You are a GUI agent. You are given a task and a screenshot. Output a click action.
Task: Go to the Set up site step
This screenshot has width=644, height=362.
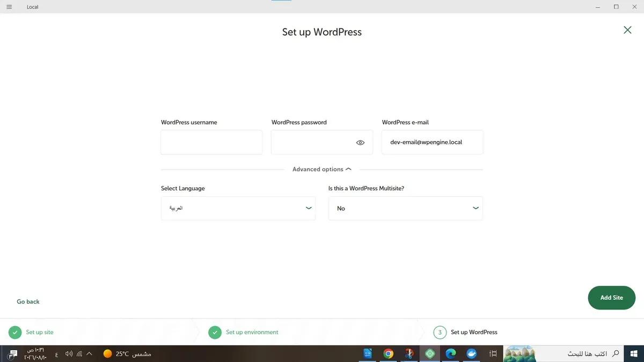tap(31, 333)
